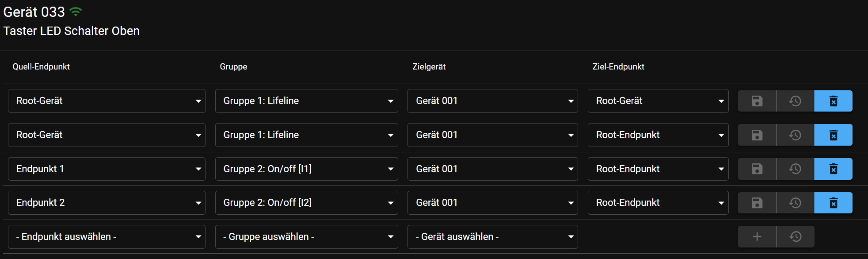Change the Zielgerät 'Gerät 001' in the Endpunkt 2 row
The image size is (868, 259).
pos(492,203)
